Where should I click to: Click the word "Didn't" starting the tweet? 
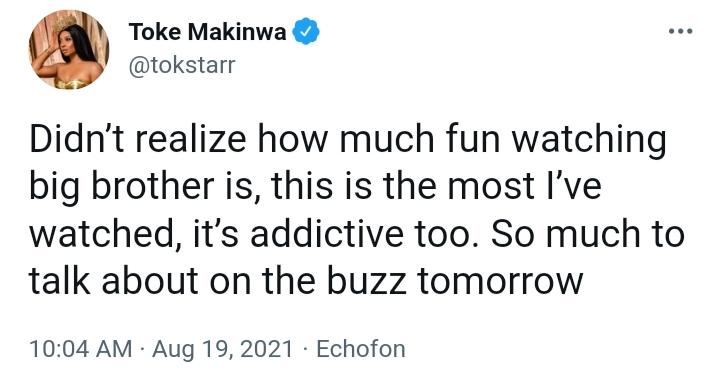pos(77,139)
